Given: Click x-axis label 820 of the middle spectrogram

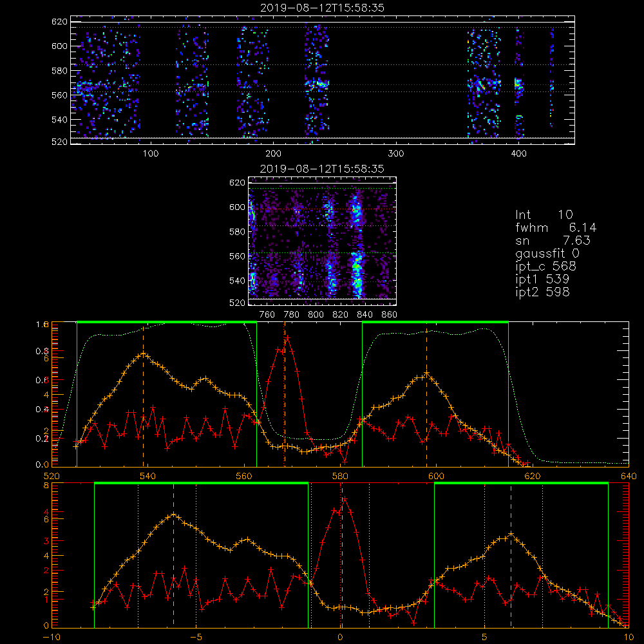Looking at the screenshot, I should coord(341,315).
